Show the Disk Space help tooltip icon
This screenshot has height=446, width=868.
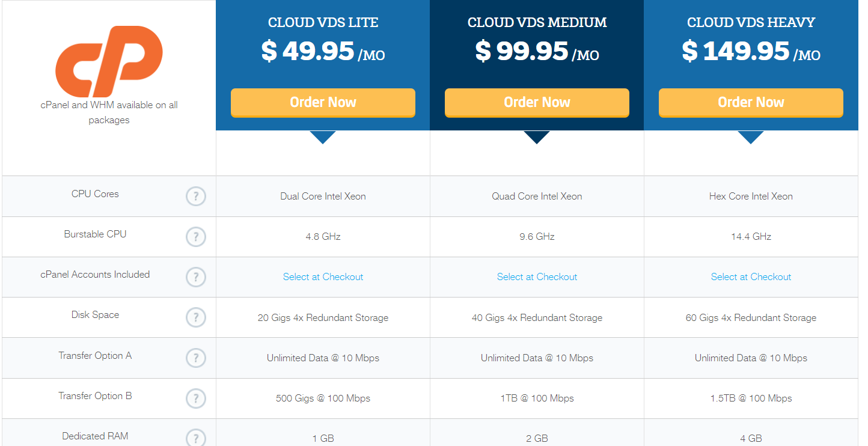pyautogui.click(x=195, y=317)
